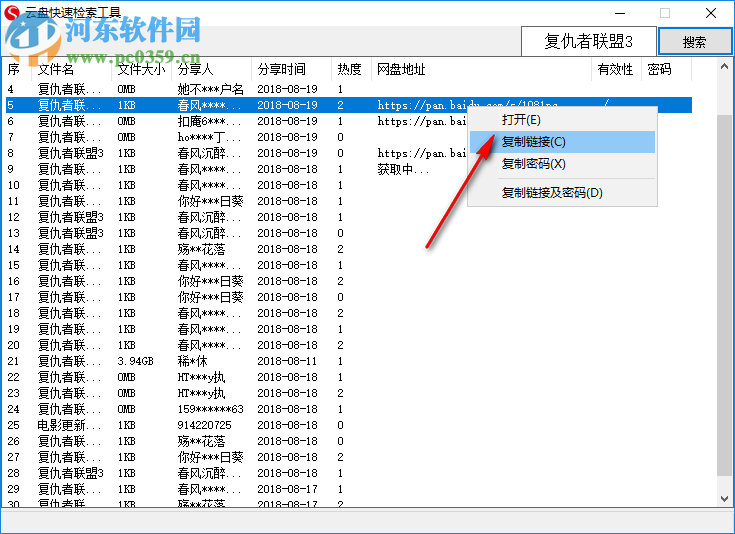Sort by 序 column header
This screenshot has height=534, width=735.
17,69
